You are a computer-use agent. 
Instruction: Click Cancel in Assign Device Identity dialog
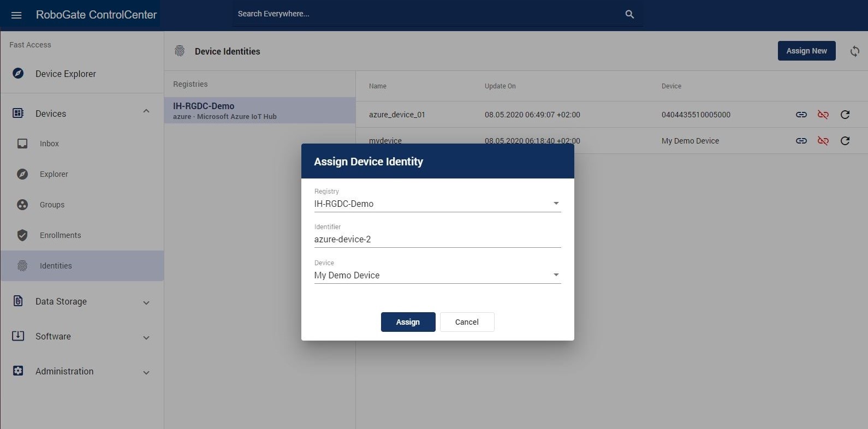coord(467,322)
